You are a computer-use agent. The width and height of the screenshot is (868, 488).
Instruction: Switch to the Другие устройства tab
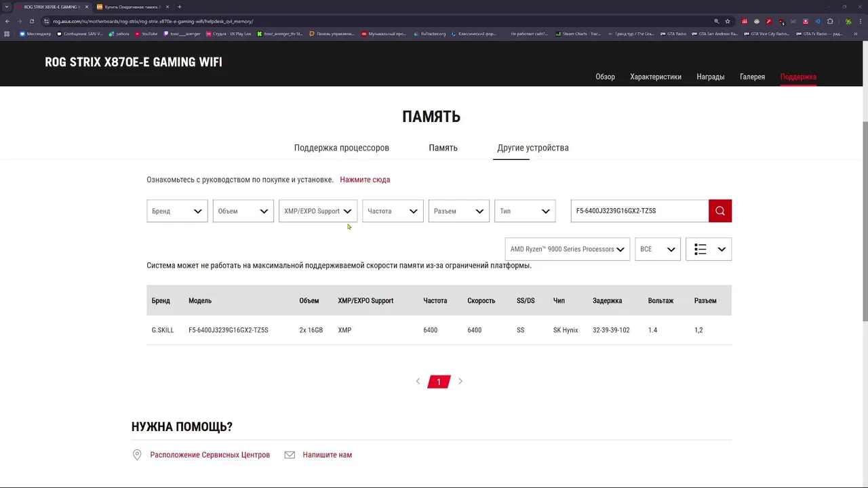pyautogui.click(x=533, y=148)
